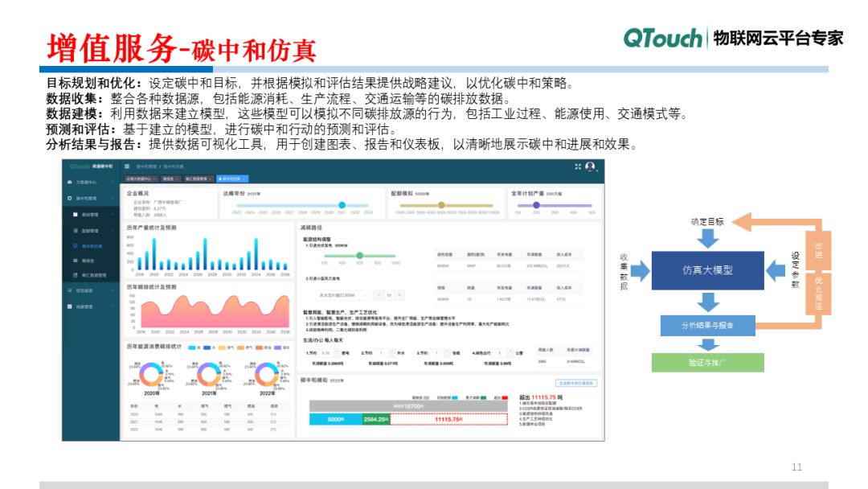The width and height of the screenshot is (868, 489).
Task: Click the 配额管理 submenu icon
Action: pos(76,230)
